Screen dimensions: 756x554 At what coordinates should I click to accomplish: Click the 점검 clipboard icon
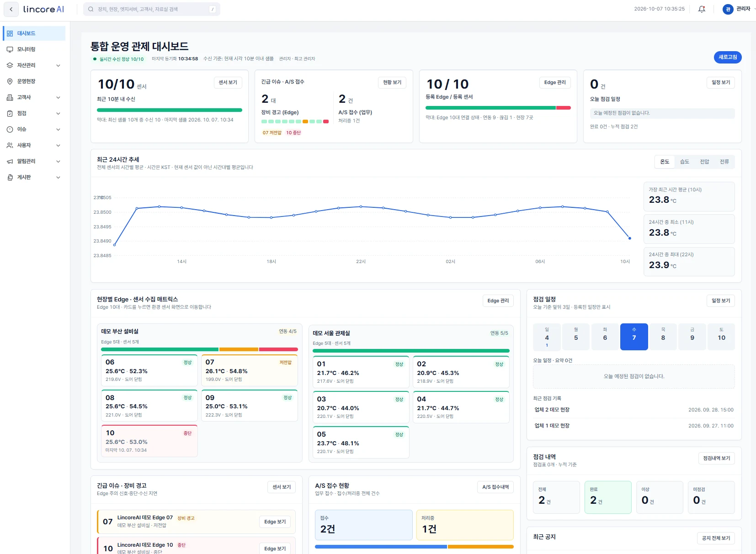click(10, 113)
